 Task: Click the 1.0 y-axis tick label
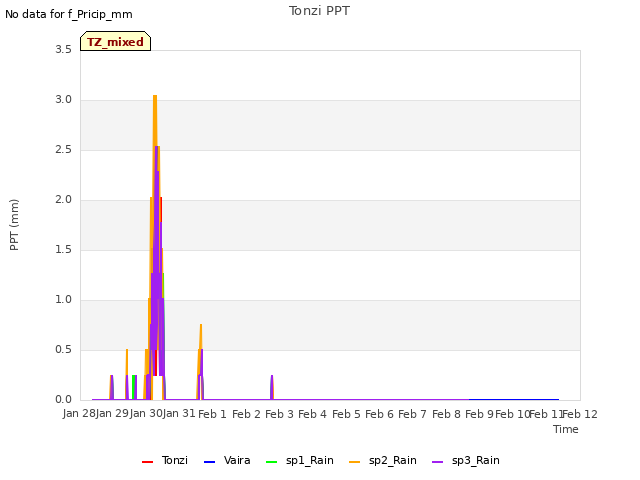point(63,300)
